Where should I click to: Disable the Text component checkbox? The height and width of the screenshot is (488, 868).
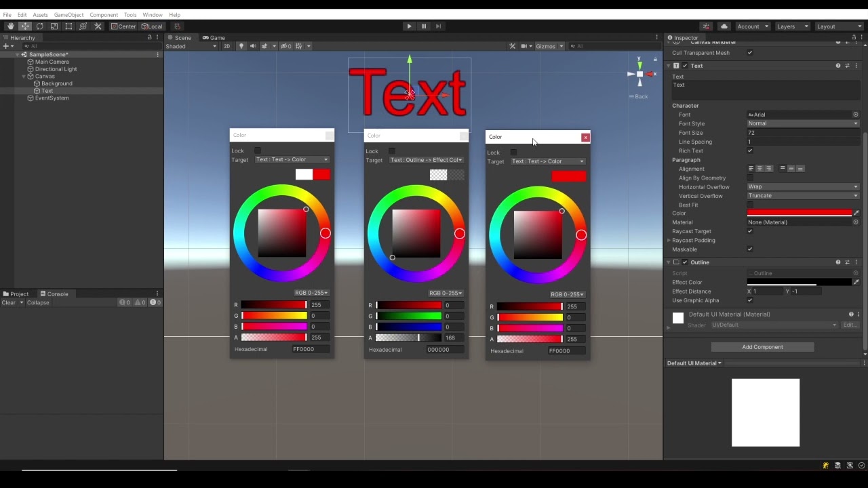click(x=685, y=66)
